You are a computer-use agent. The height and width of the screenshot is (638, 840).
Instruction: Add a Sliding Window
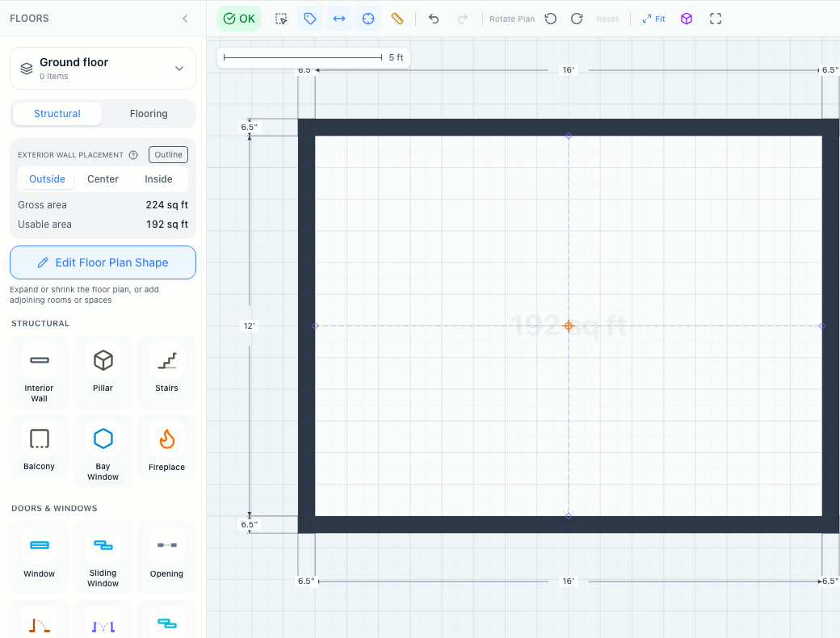pos(103,558)
